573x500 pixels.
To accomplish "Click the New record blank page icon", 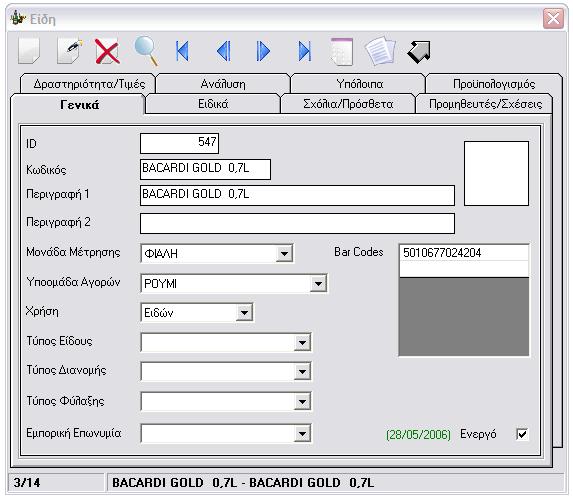I will (29, 51).
